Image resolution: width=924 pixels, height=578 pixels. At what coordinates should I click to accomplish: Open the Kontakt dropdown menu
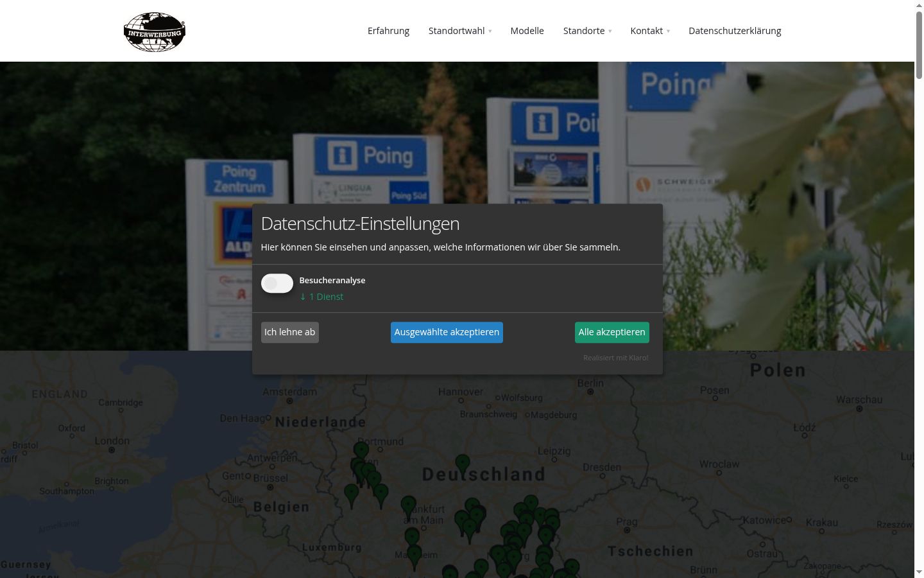tap(650, 31)
